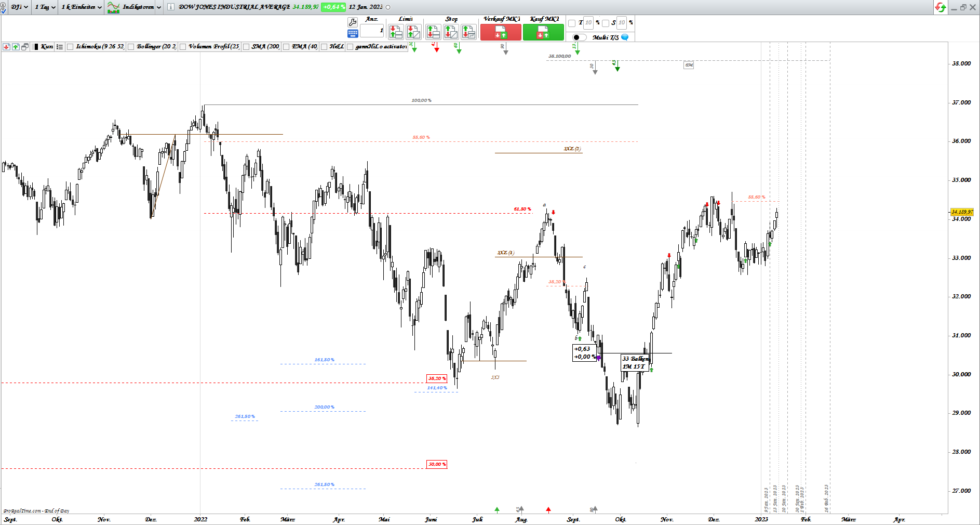Toggle the HeLL indicator checkbox

click(324, 47)
